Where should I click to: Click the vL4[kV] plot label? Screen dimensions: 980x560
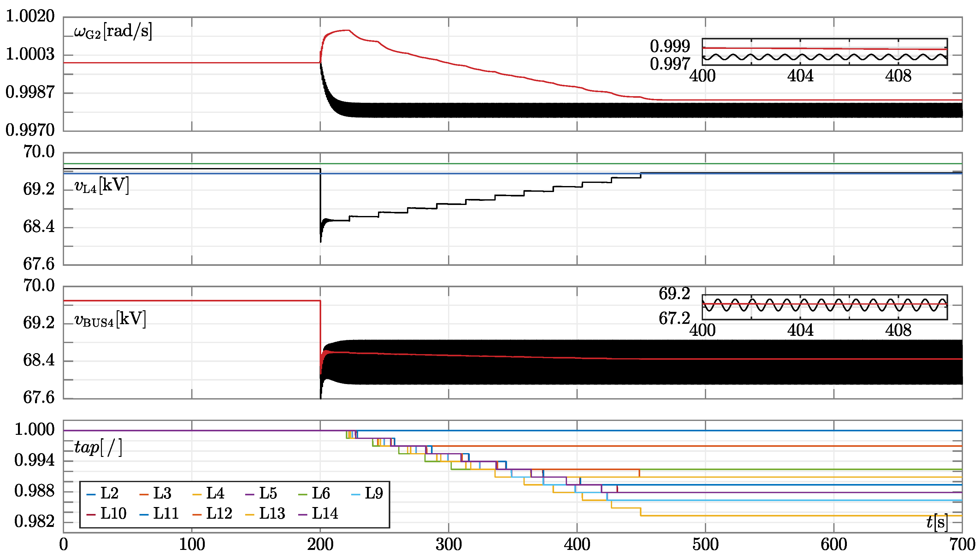coord(102,186)
